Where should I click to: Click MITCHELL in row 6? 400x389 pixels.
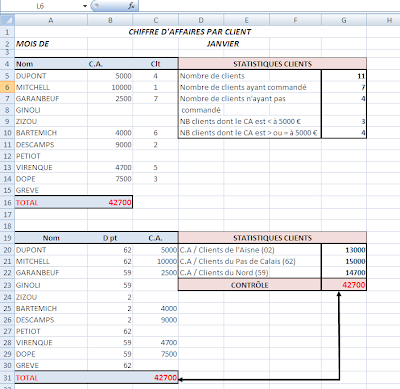point(33,87)
